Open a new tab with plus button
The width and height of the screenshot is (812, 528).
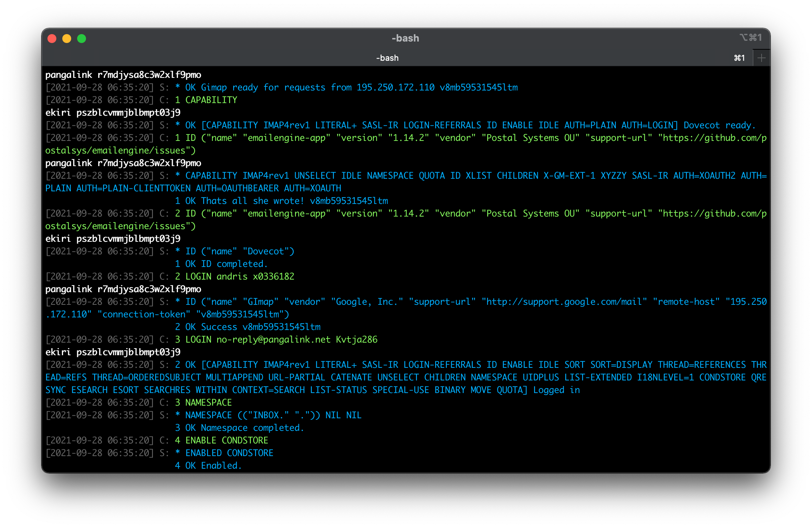pyautogui.click(x=761, y=58)
